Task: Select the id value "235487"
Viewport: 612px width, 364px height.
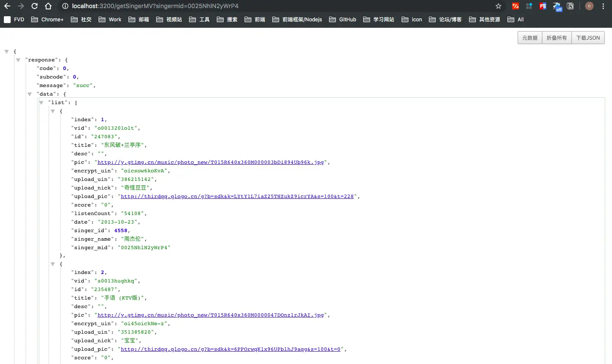Action: 104,289
